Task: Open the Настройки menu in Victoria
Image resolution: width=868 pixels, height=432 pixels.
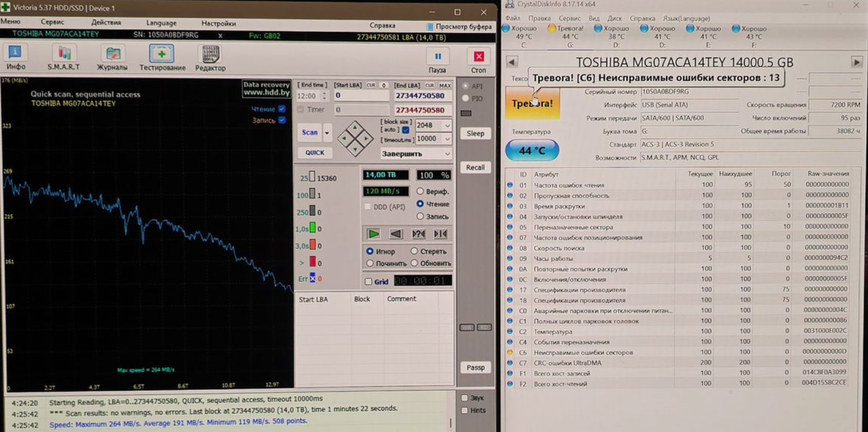Action: click(x=219, y=23)
